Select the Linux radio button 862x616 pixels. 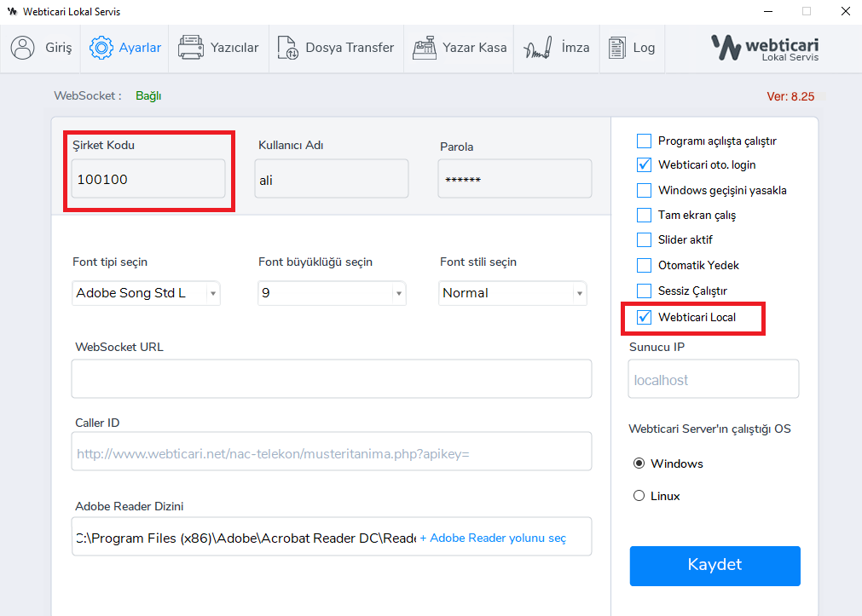[639, 496]
